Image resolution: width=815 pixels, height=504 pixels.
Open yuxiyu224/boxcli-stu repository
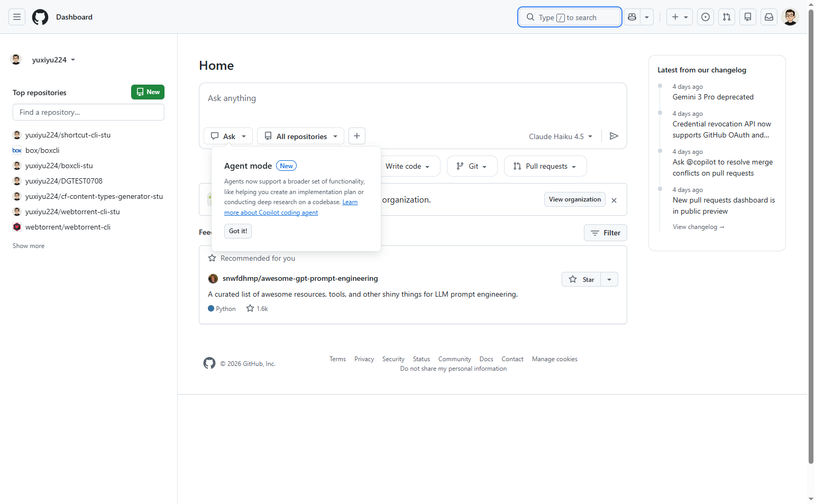(x=59, y=166)
